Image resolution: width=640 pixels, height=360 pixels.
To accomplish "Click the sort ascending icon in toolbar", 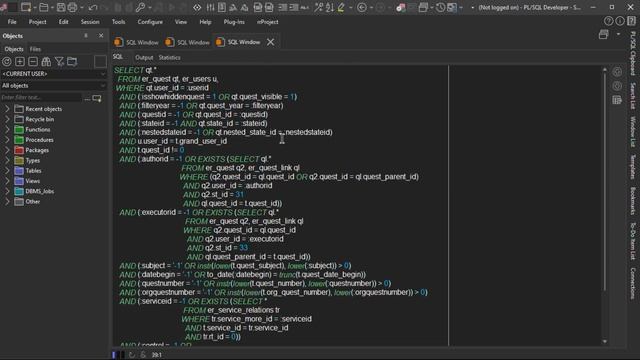I will pos(330,7).
